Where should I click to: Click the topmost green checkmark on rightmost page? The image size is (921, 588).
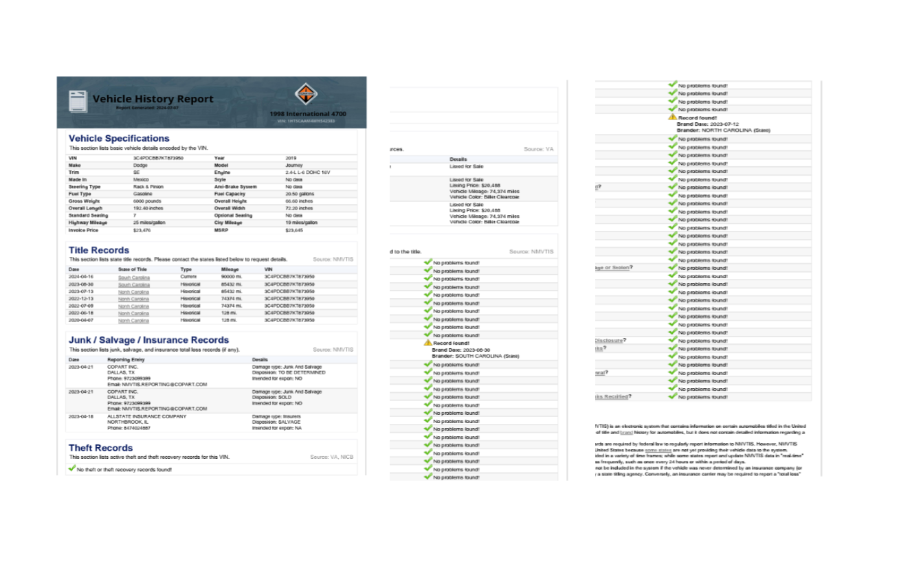pyautogui.click(x=673, y=85)
